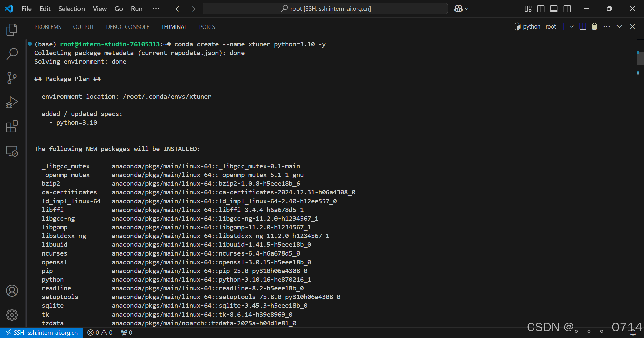The height and width of the screenshot is (338, 644).
Task: Open terminal panel more actions ellipsis
Action: tap(607, 26)
